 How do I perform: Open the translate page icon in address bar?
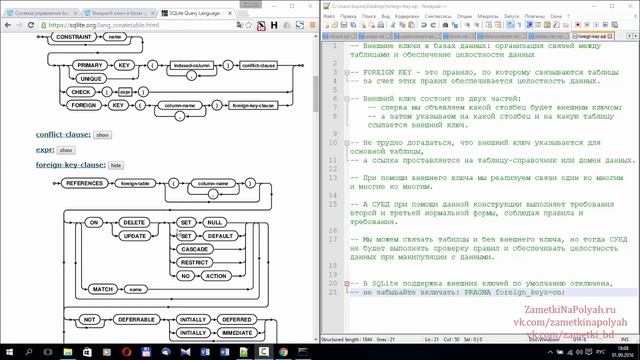coord(239,25)
